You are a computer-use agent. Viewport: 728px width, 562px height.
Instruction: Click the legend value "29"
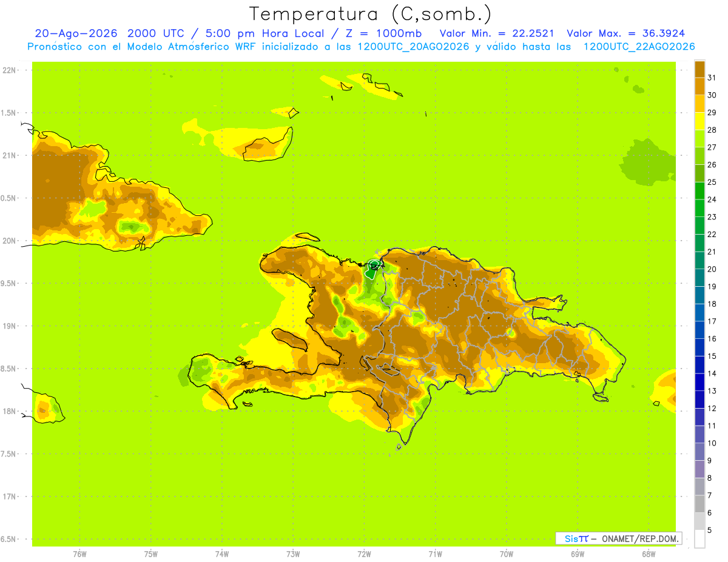point(712,112)
